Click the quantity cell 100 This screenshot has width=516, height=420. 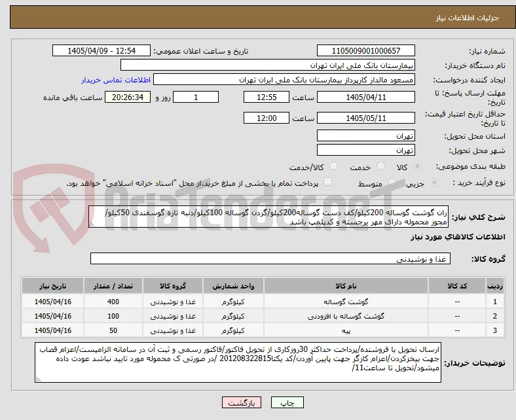(x=113, y=316)
